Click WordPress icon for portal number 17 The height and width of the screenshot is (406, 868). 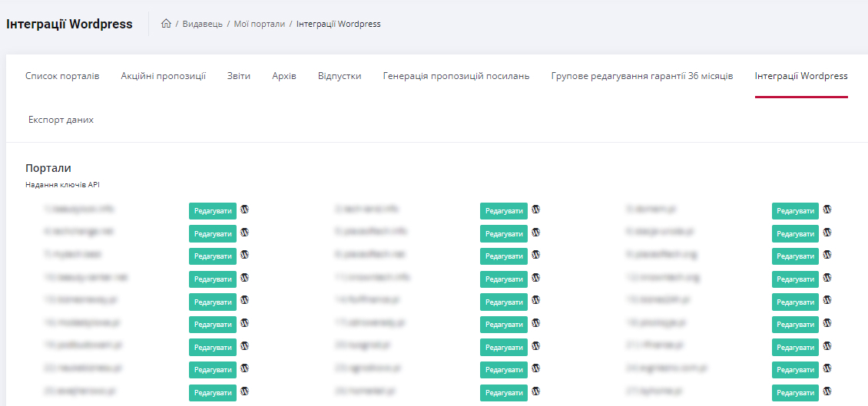pyautogui.click(x=536, y=323)
